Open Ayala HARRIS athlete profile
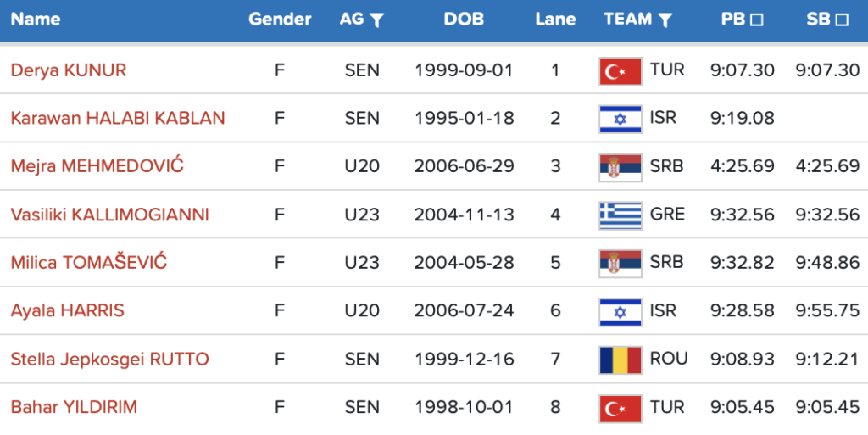Screen dimensions: 868x435 pos(67,311)
